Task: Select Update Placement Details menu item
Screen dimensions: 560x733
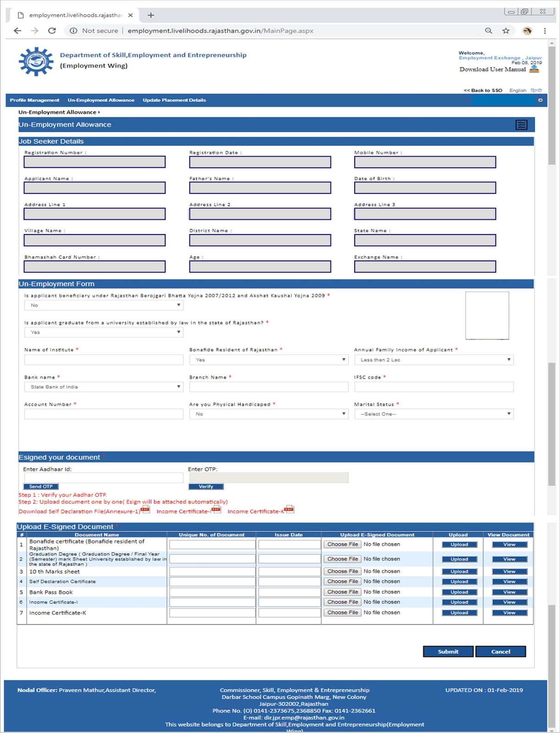Action: pos(174,100)
